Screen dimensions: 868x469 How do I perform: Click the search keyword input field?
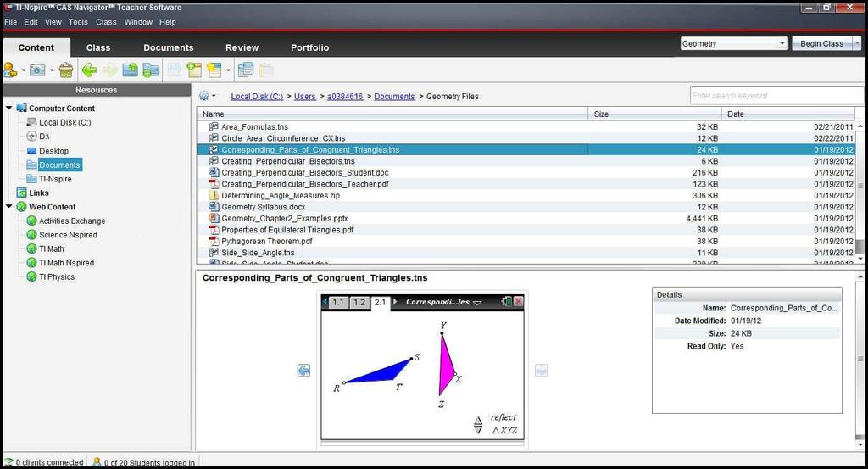[x=776, y=96]
